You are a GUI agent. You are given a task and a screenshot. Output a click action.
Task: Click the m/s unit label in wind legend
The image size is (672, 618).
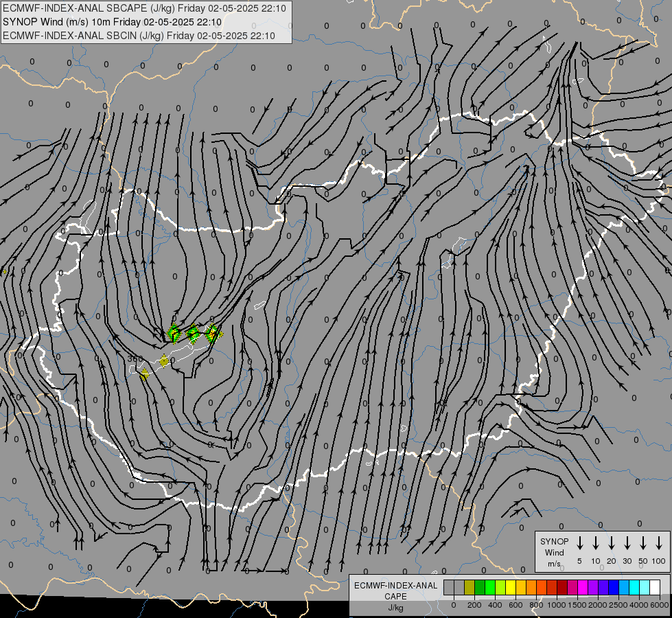(554, 564)
